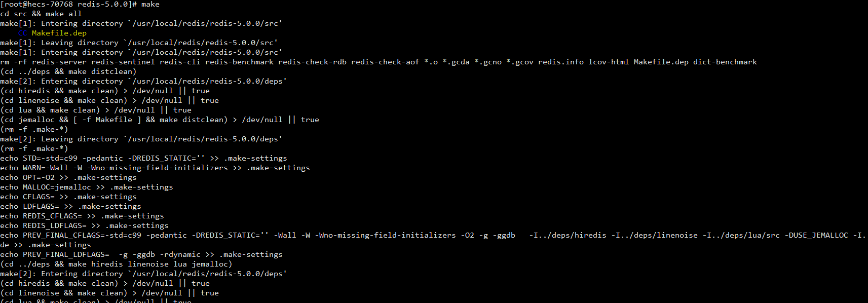Click the 'echo WARN=-Wall' line

155,168
